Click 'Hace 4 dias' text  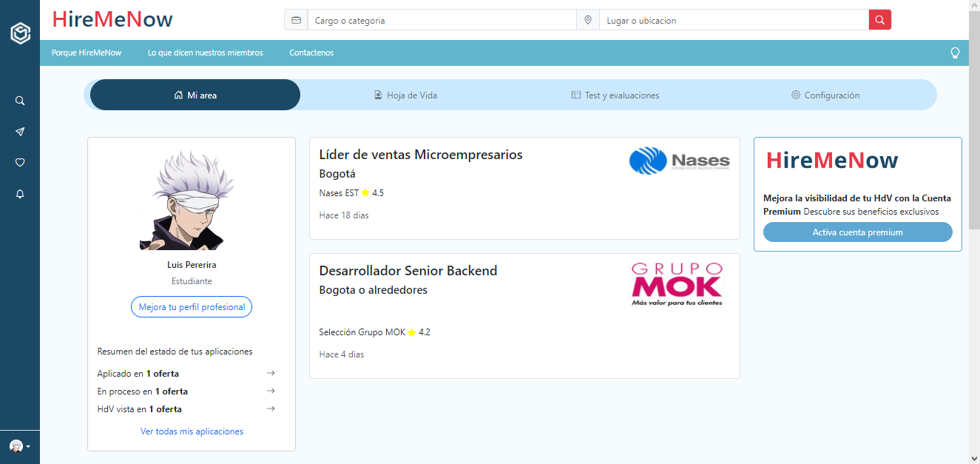tap(342, 354)
